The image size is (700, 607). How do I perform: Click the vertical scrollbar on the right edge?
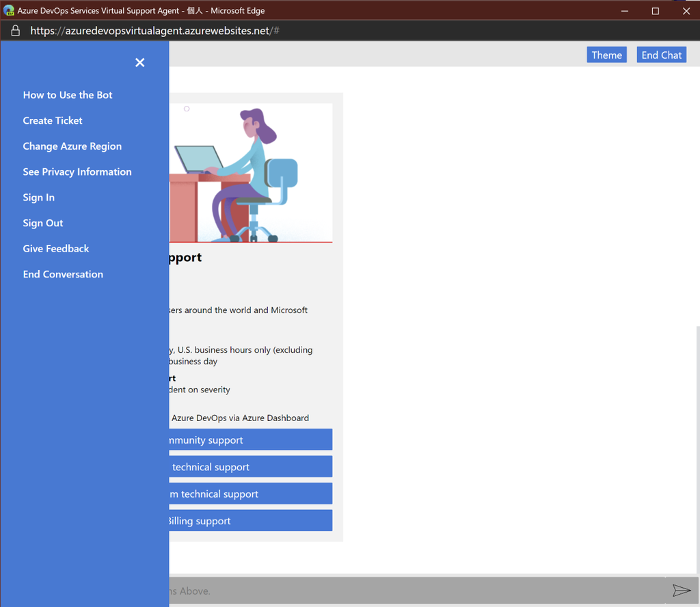[x=698, y=450]
